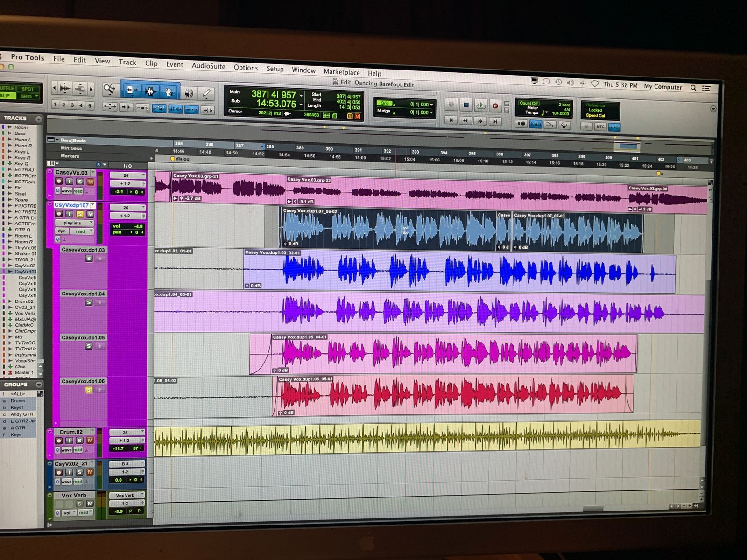Screen dimensions: 747x560
Task: Click the Fast Forward transport button
Action: [480, 121]
